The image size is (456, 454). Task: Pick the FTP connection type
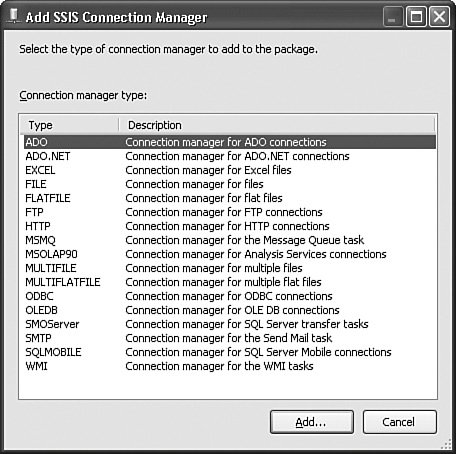click(230, 212)
